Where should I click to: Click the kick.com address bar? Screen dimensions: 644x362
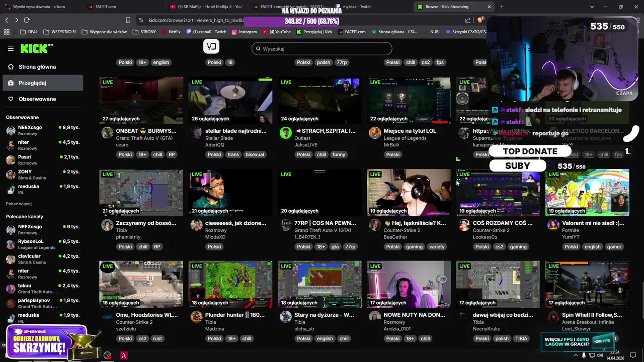point(302,20)
